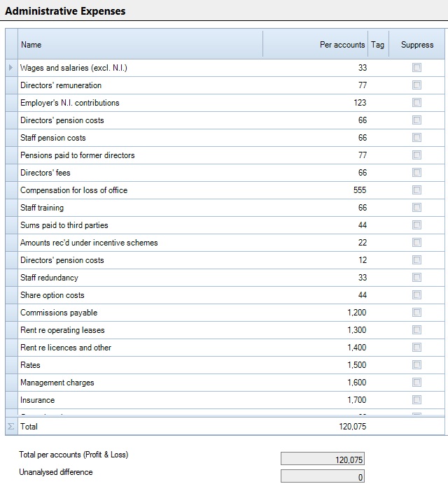448x484 pixels.
Task: Tick Suppress for Pensions paid to former directors
Action: click(x=416, y=155)
